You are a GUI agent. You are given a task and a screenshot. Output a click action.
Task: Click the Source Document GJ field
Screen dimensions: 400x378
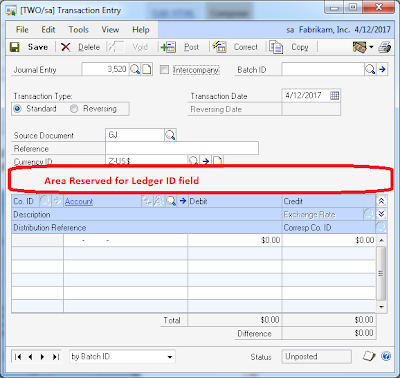tap(135, 135)
